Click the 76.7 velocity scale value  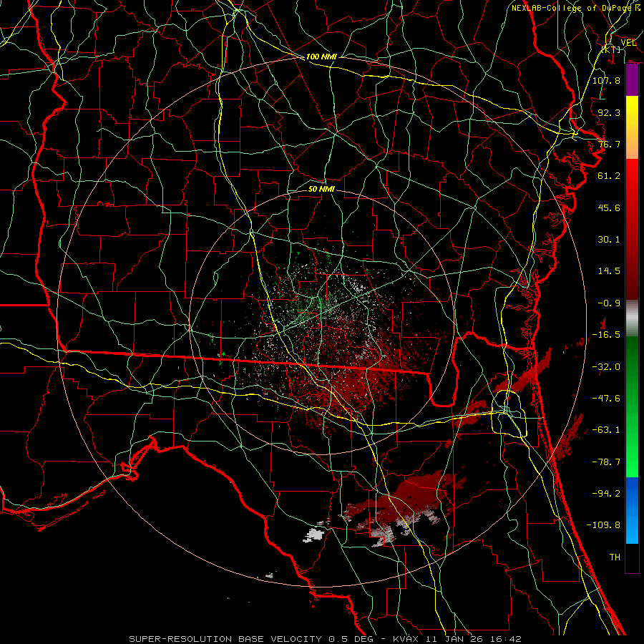click(x=609, y=144)
